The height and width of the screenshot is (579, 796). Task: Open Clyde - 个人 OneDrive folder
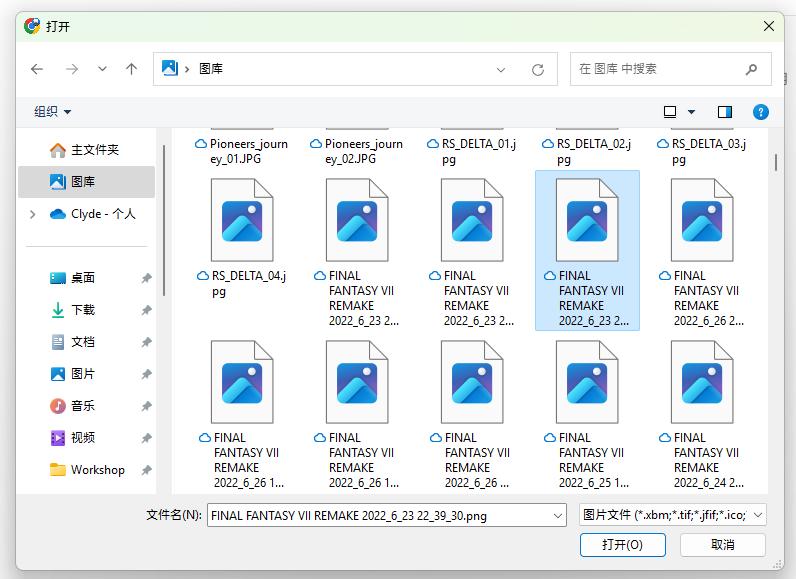coord(93,214)
